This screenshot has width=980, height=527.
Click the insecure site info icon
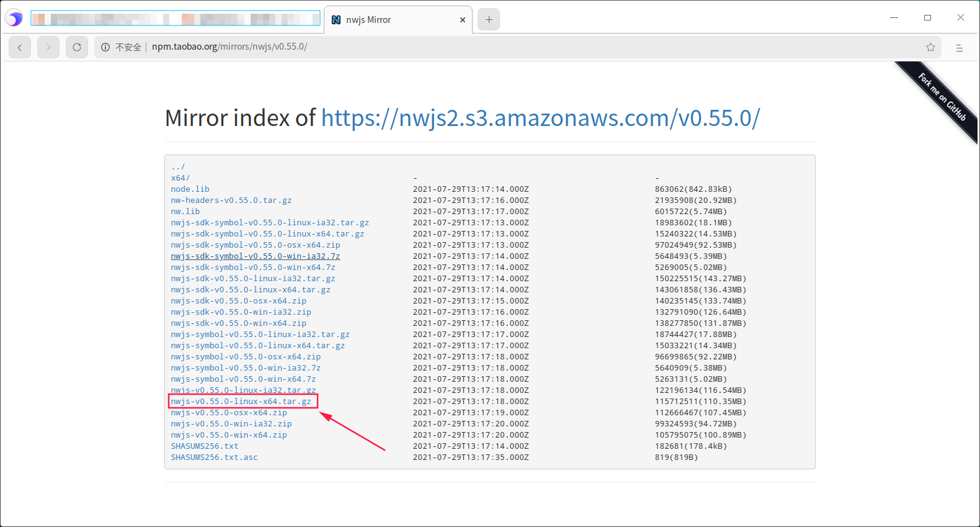click(x=105, y=47)
